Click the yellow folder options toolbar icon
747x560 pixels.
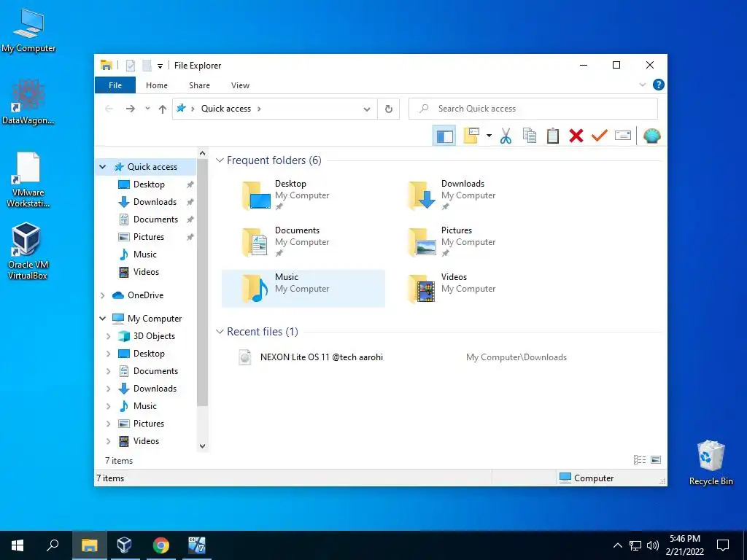click(x=471, y=136)
